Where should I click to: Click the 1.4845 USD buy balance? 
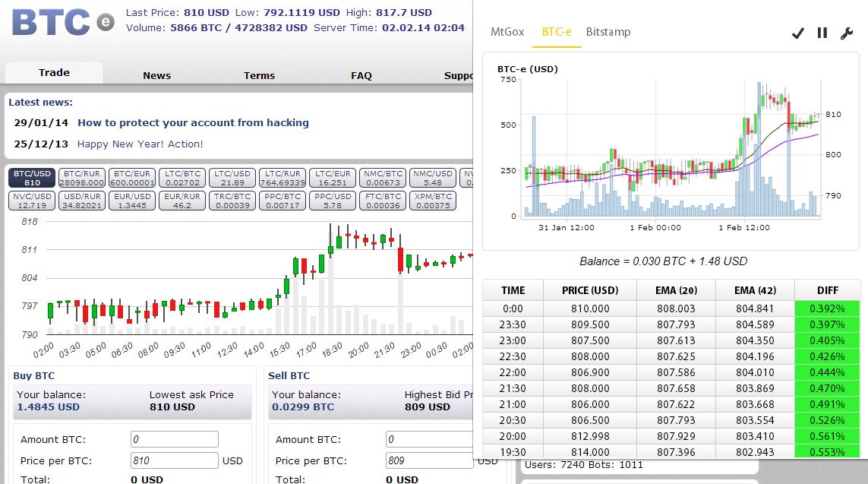tap(48, 407)
